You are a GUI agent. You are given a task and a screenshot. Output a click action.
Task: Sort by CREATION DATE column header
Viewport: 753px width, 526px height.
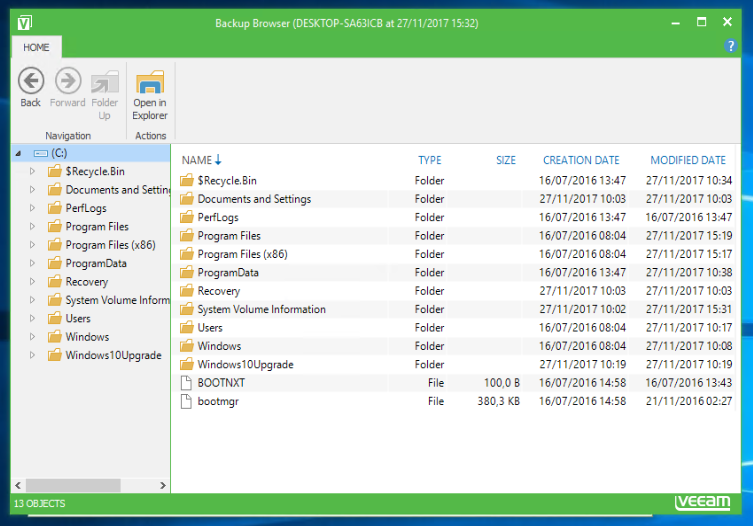pyautogui.click(x=581, y=160)
